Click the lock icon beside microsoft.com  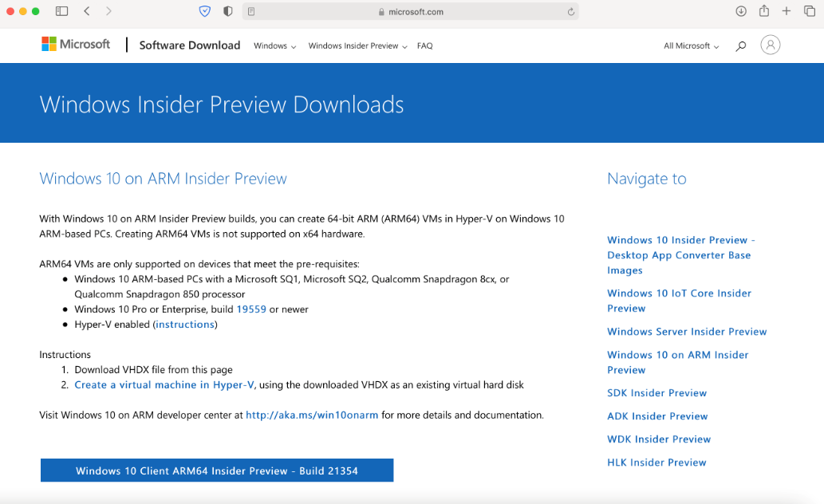coord(381,11)
